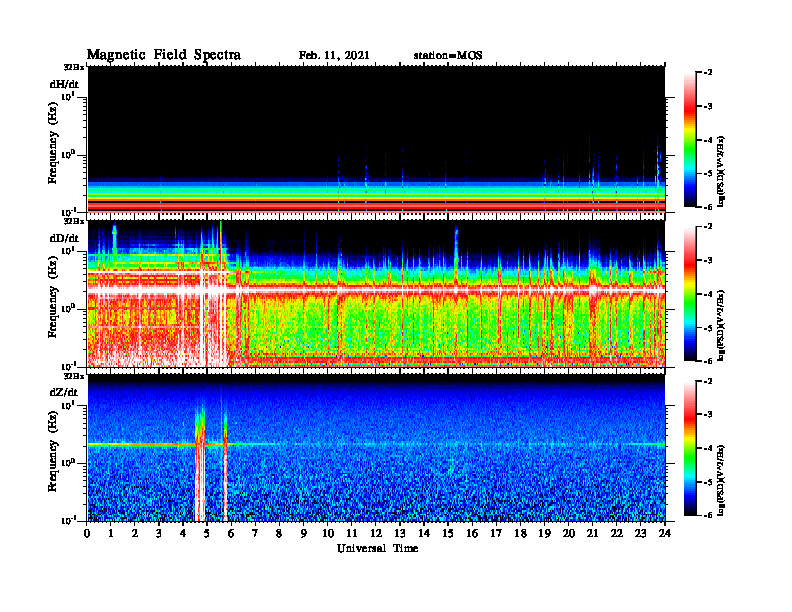
Task: Click the "Universal Time" axis title
Action: pos(378,548)
